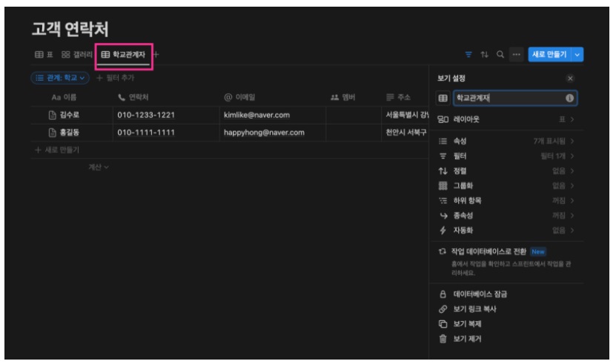The width and height of the screenshot is (616, 364).
Task: Open the 종속성 dependencies setting
Action: pyautogui.click(x=506, y=216)
